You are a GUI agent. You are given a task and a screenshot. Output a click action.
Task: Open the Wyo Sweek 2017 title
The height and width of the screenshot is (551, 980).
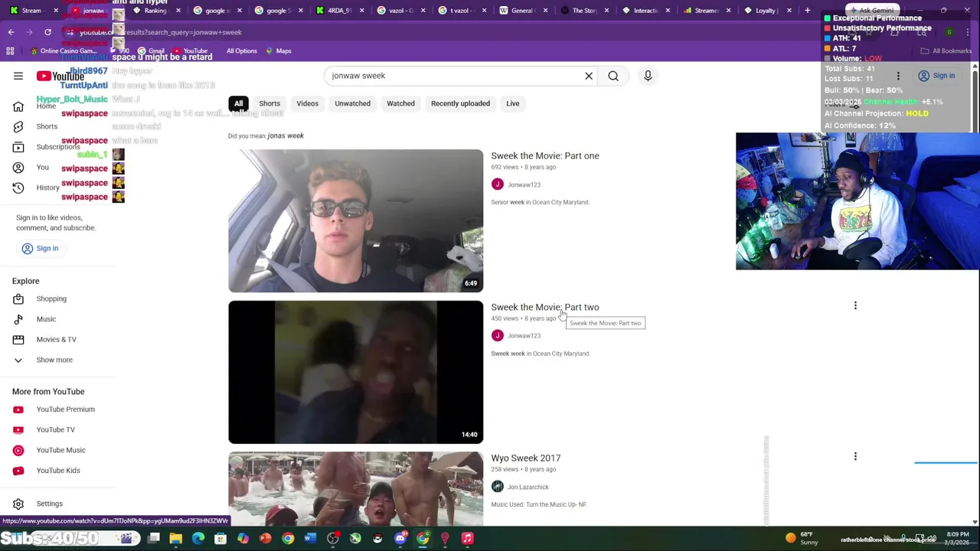tap(526, 458)
